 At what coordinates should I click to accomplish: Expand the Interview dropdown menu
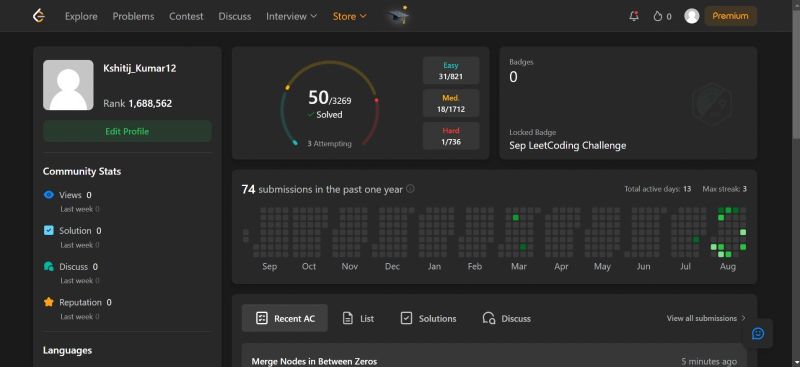(x=291, y=16)
